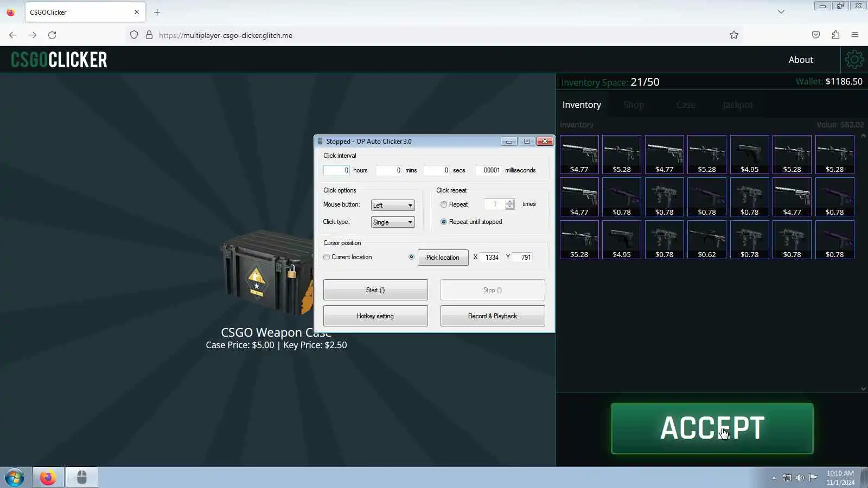This screenshot has width=868, height=488.
Task: Select the radio beside Pick location
Action: tap(412, 257)
